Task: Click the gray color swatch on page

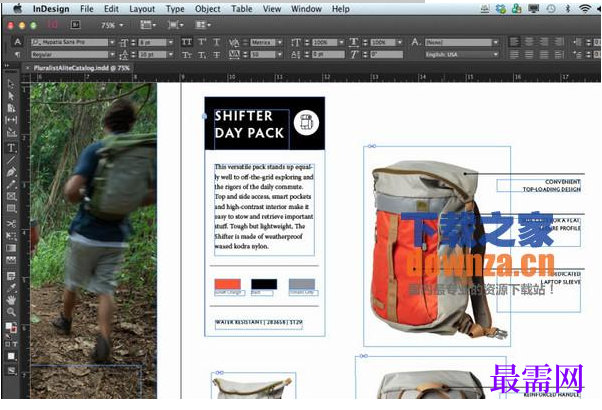Action: tap(302, 284)
